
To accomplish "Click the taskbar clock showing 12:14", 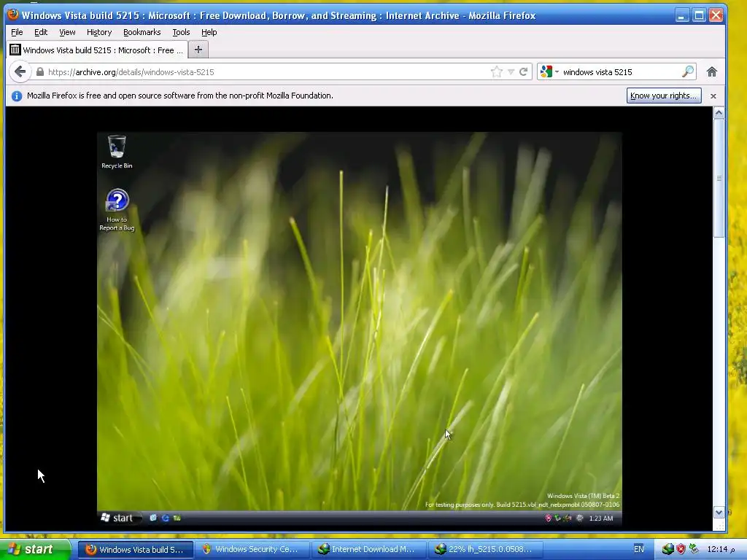I will 721,550.
